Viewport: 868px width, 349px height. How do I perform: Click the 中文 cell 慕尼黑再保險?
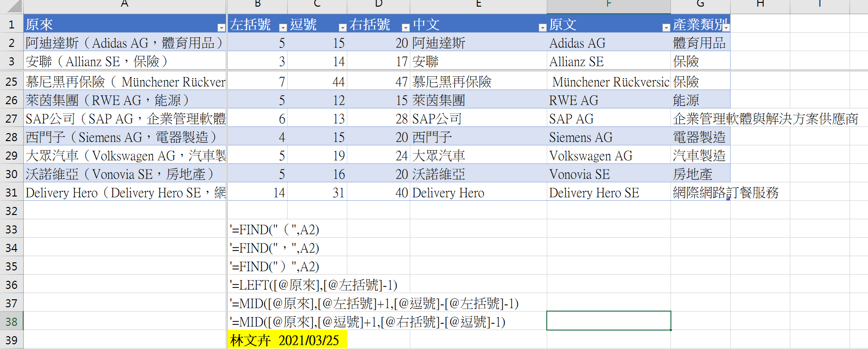pos(479,81)
